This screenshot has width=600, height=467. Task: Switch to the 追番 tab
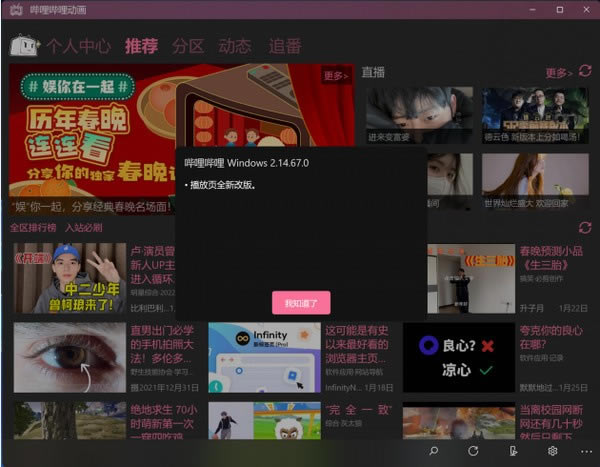(x=285, y=46)
